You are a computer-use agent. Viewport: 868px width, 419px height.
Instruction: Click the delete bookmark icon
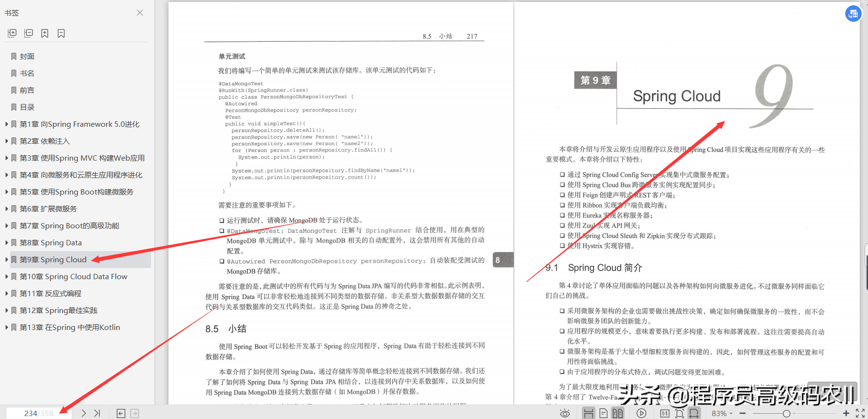coord(61,33)
